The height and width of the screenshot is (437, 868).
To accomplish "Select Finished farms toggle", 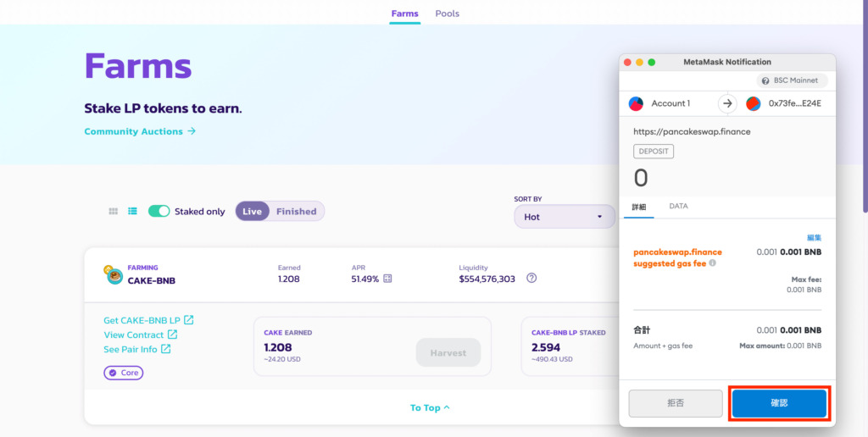I will (296, 212).
